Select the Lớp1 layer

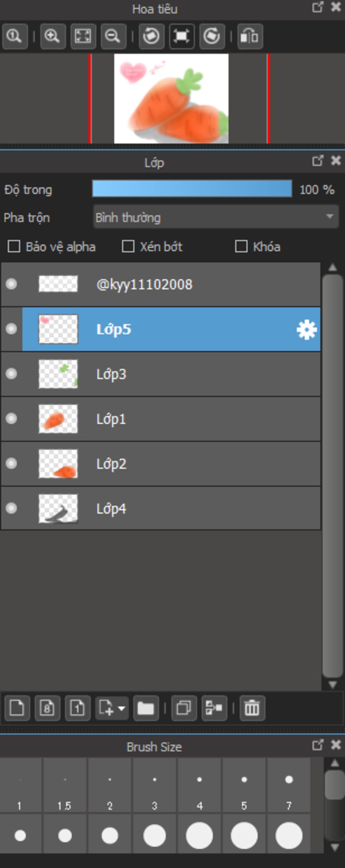pos(161,419)
